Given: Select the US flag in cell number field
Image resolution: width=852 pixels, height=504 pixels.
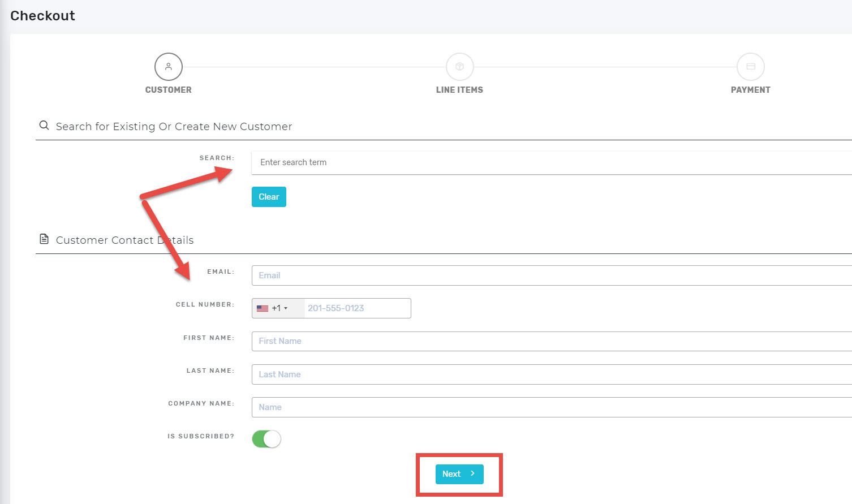Looking at the screenshot, I should (x=263, y=308).
